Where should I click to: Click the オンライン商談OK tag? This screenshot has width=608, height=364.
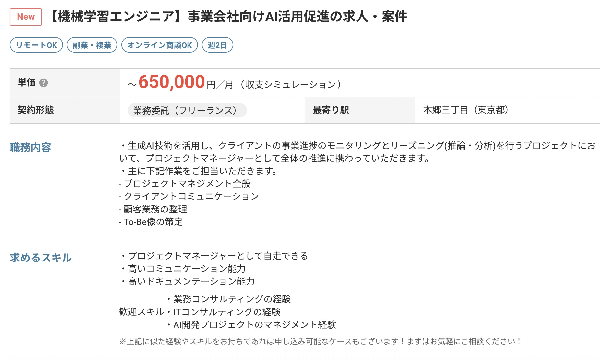click(160, 45)
